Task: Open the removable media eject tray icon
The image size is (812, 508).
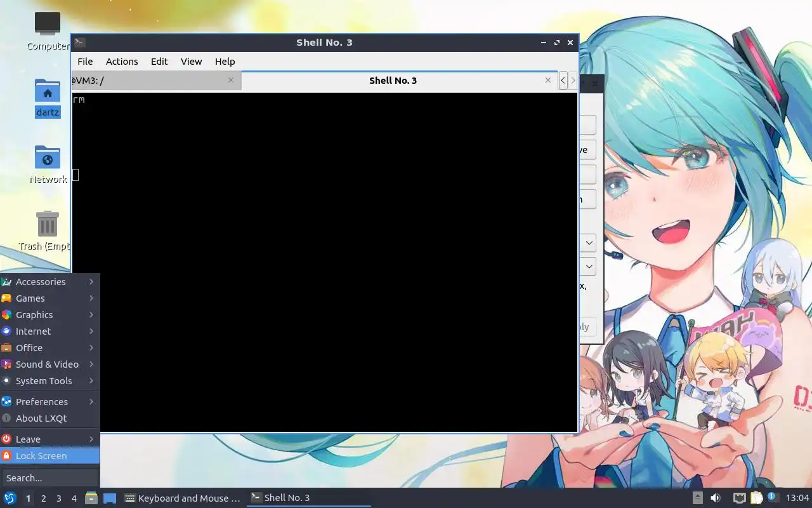Action: (x=697, y=498)
